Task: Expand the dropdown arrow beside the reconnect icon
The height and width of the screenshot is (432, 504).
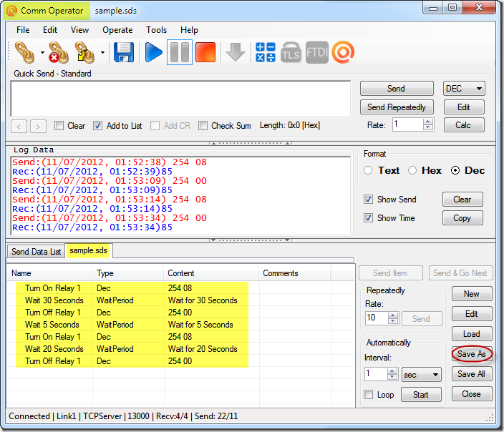Action: (x=102, y=52)
